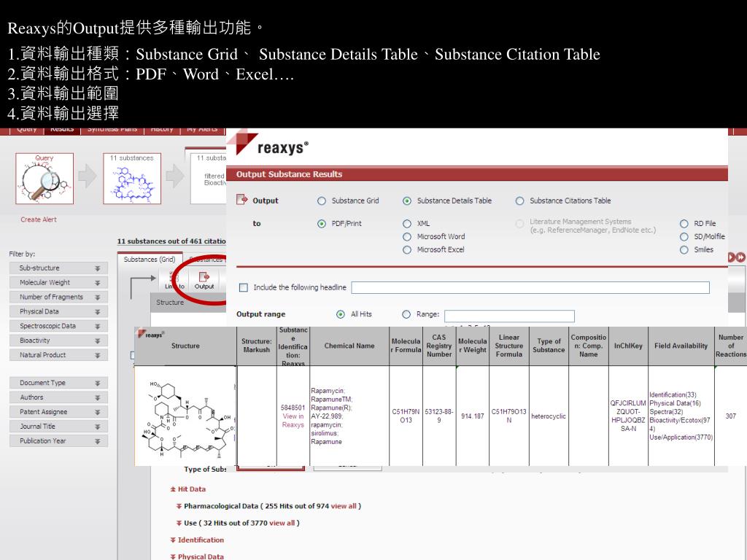Click the Output toolbar icon
The height and width of the screenshot is (560, 747).
[204, 280]
